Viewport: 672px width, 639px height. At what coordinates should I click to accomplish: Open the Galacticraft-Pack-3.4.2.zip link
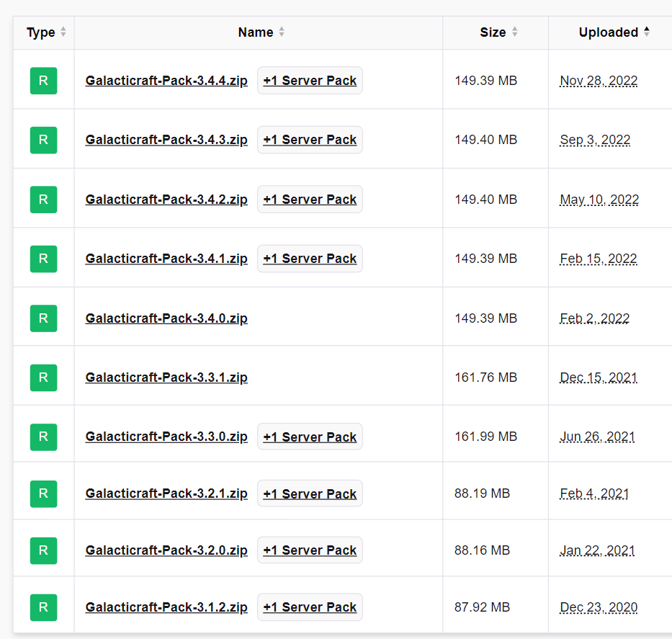[x=166, y=200]
